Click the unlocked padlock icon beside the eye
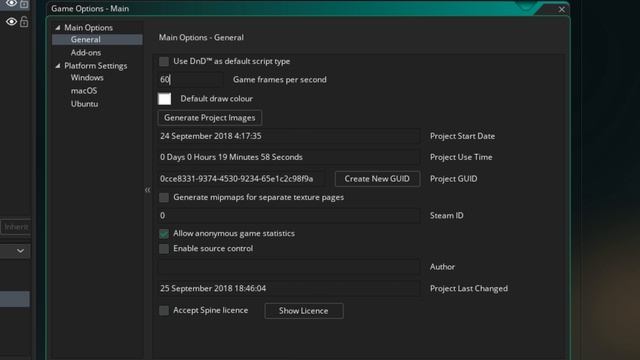640x360 pixels. click(x=24, y=21)
